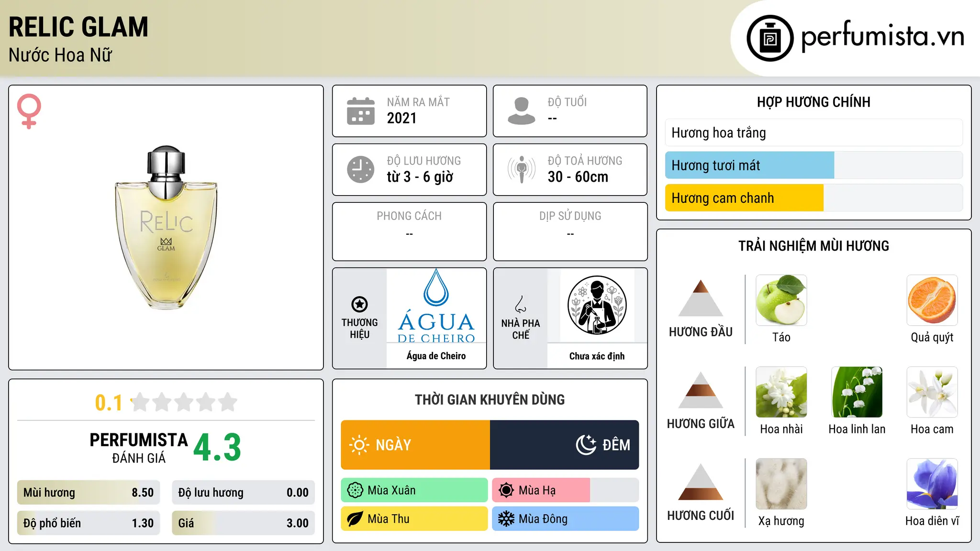Click the Ngày daytime segment
The height and width of the screenshot is (551, 980).
(415, 445)
